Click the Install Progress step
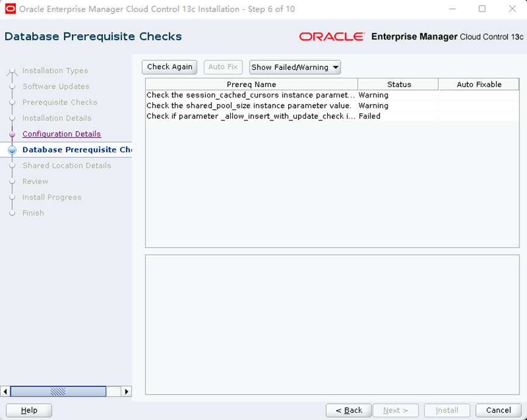This screenshot has width=527, height=420. coord(52,197)
